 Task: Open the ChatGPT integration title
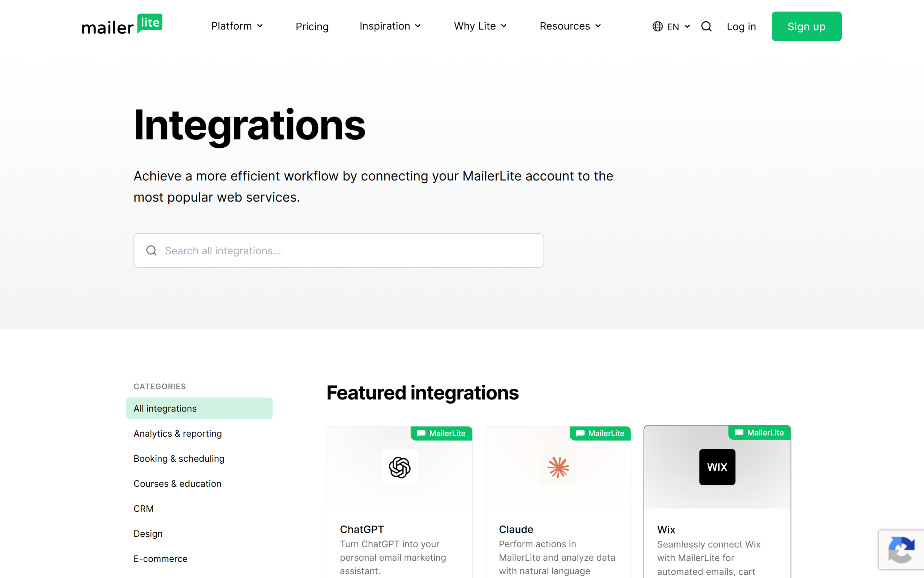click(362, 529)
